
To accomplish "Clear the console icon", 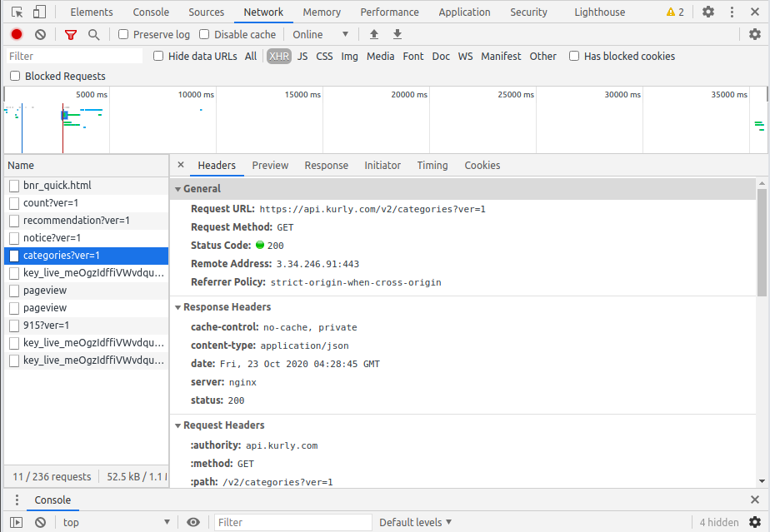I will point(40,523).
